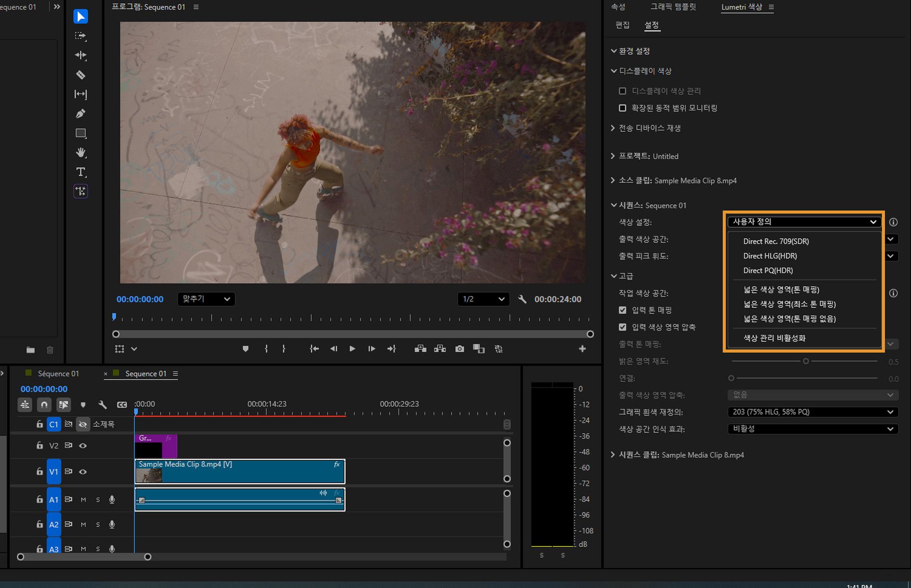
Task: Click the Export Frame camera icon
Action: [x=459, y=349]
